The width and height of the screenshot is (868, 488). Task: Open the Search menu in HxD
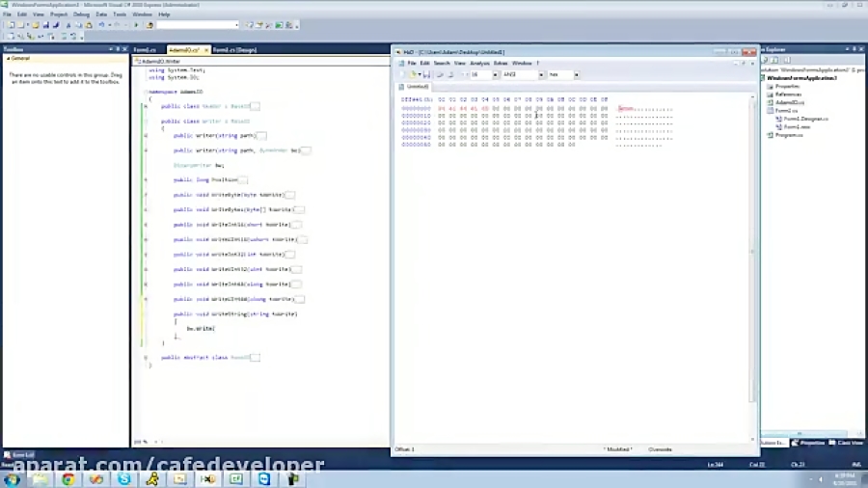click(442, 63)
